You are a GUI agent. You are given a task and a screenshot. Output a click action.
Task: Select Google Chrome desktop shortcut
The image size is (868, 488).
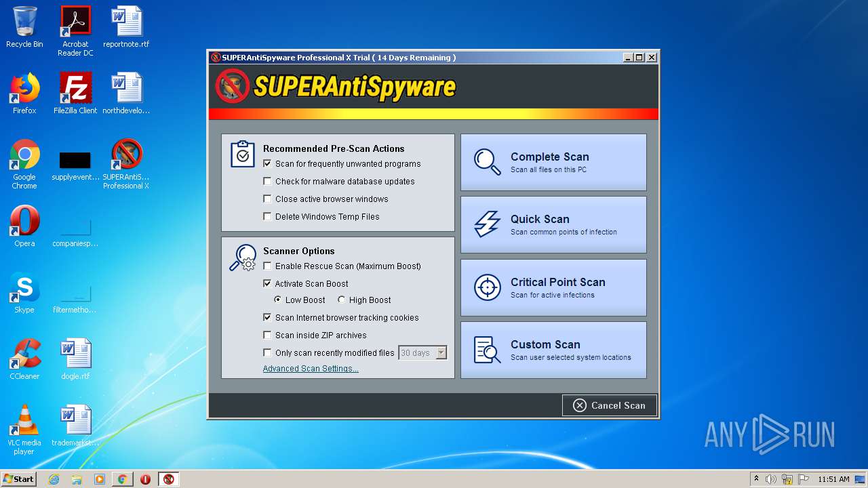tap(24, 164)
